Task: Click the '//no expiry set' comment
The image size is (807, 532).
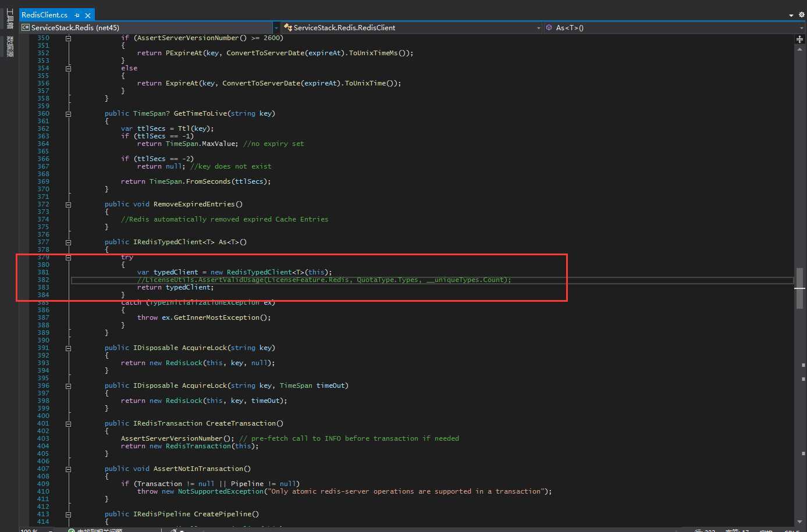Action: tap(273, 144)
